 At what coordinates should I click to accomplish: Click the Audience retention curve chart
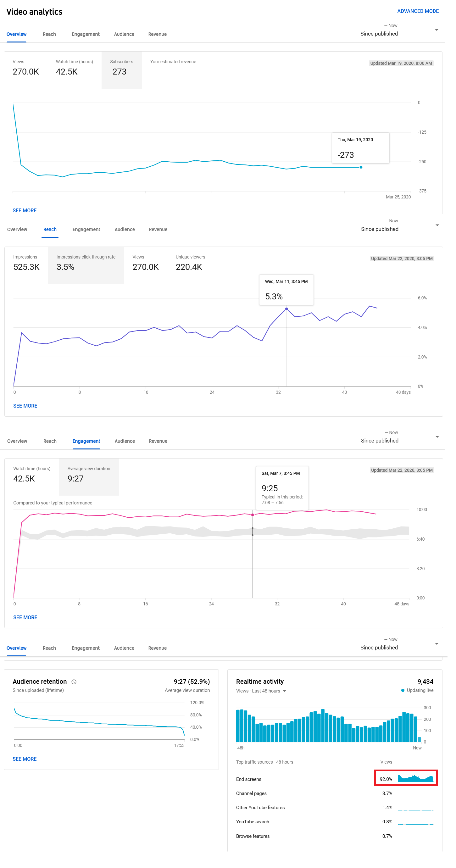99,721
